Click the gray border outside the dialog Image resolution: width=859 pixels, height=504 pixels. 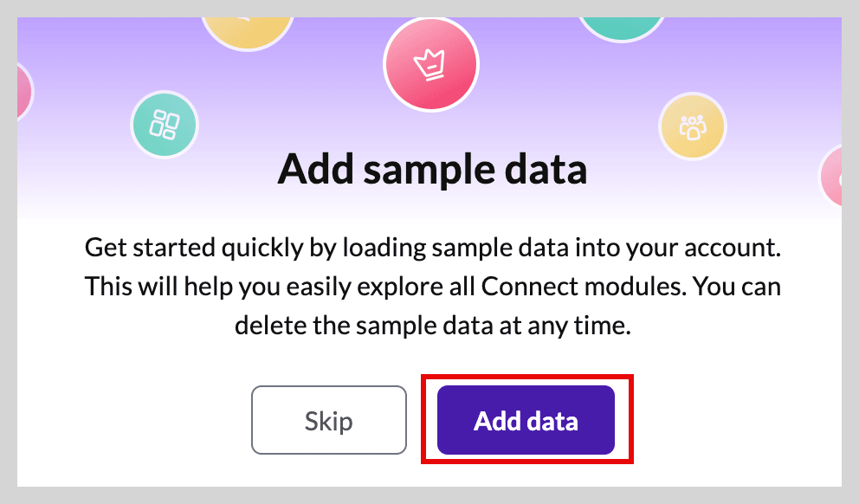coord(429,495)
